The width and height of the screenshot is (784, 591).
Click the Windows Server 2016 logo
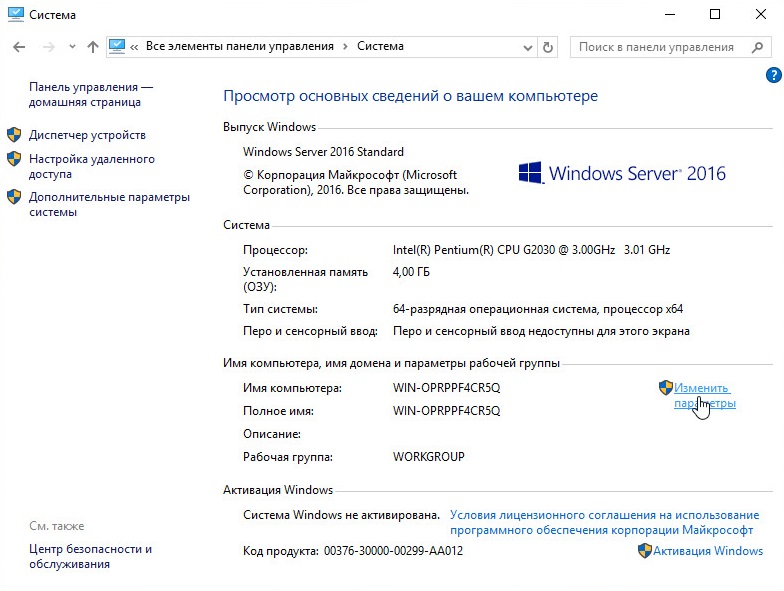click(x=622, y=173)
